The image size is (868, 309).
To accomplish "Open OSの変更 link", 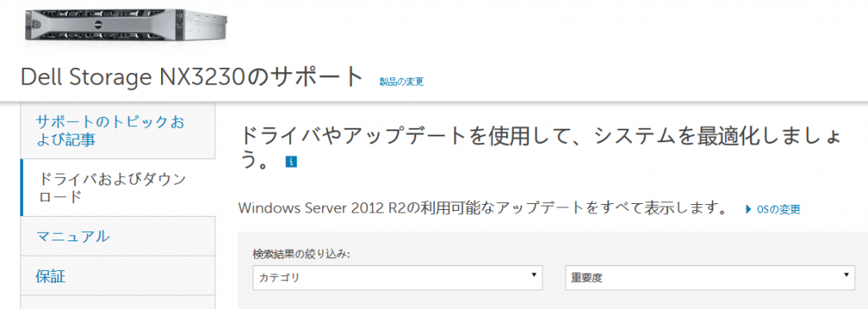I will [779, 209].
